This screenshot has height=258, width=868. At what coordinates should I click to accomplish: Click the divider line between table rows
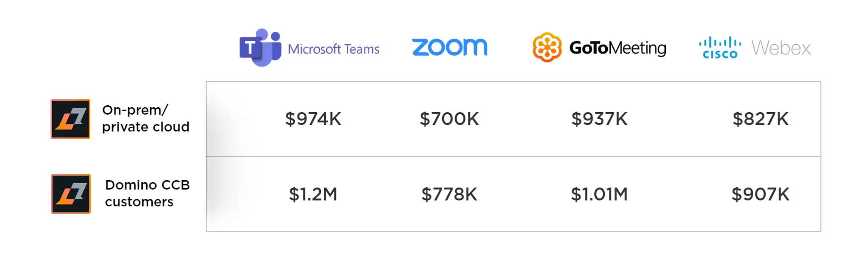coord(513,157)
